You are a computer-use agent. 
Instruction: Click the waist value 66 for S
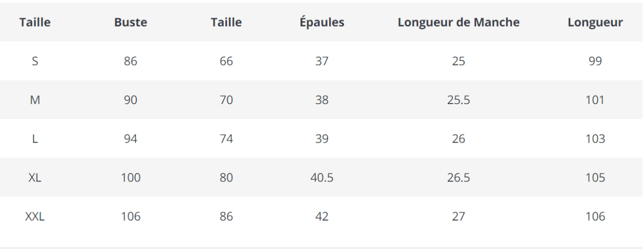pos(226,61)
